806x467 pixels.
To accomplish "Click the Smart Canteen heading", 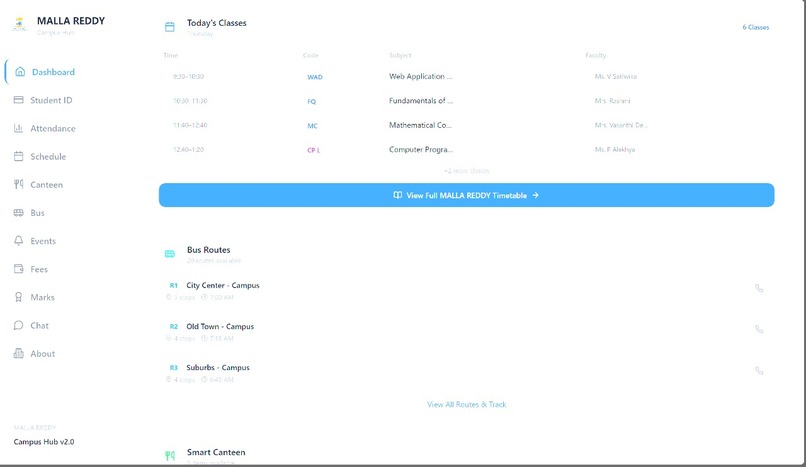I will tap(216, 452).
